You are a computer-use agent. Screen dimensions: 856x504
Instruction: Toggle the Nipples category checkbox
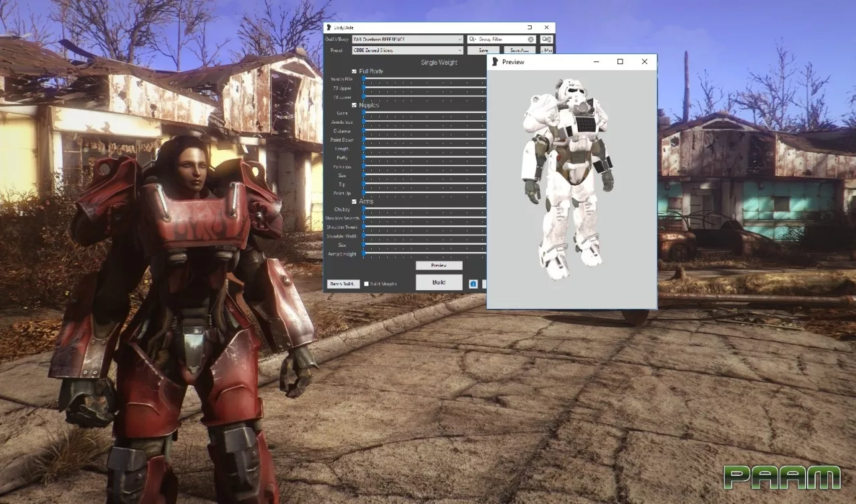354,105
